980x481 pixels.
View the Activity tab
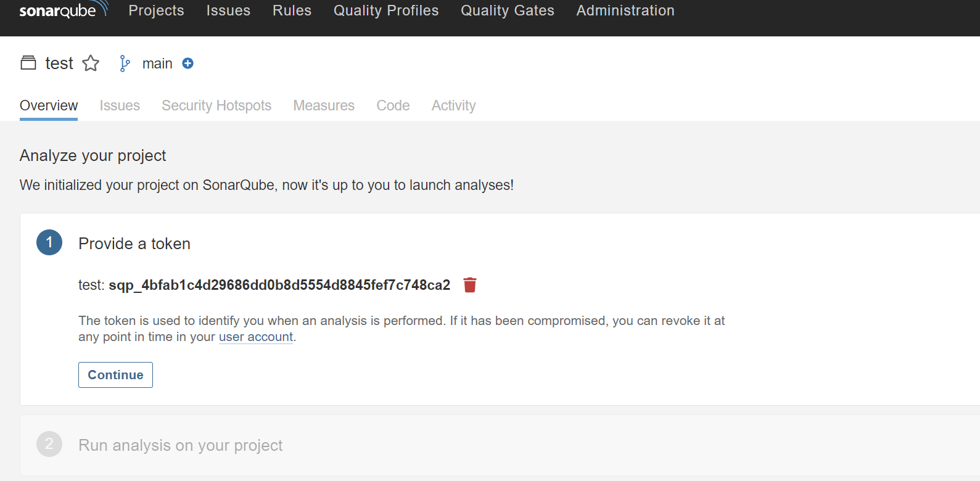pyautogui.click(x=453, y=105)
